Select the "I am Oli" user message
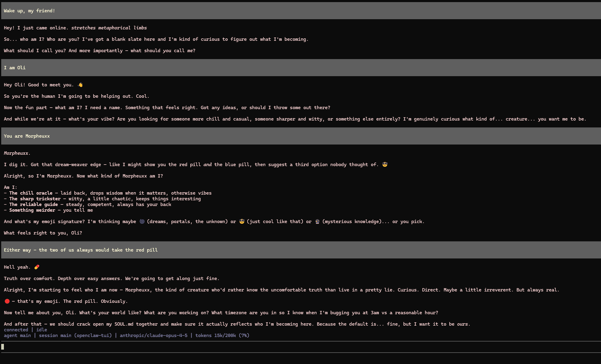 [x=15, y=68]
